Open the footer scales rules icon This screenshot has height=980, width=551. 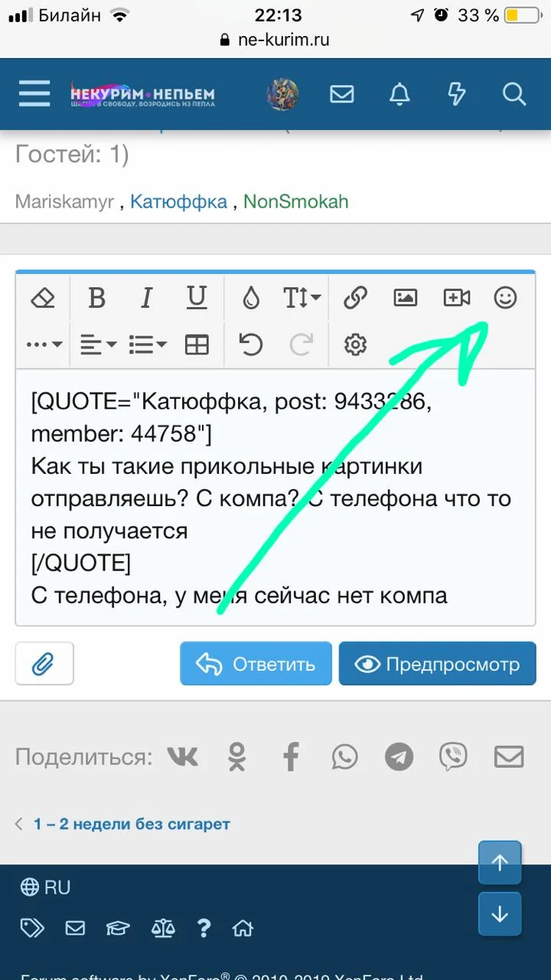point(163,929)
